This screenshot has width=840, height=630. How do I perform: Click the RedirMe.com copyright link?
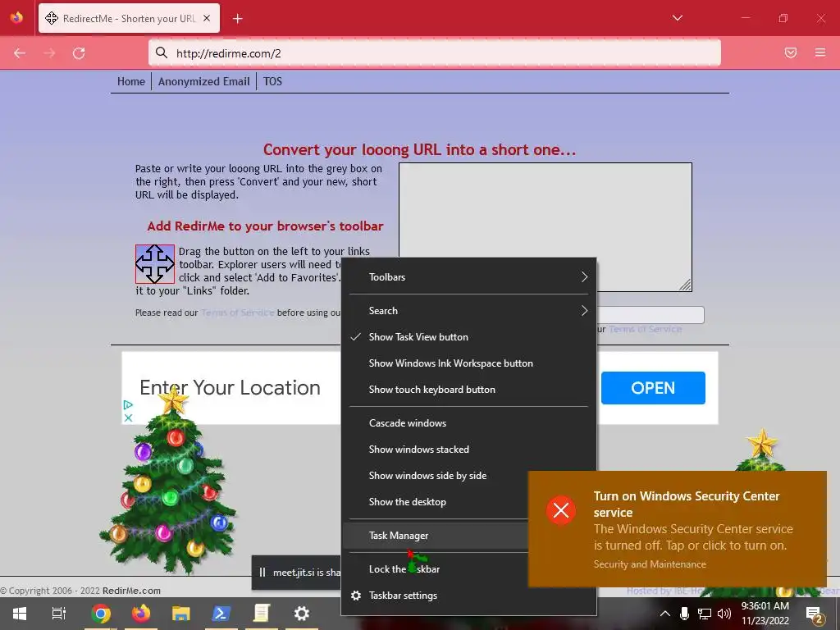131,591
